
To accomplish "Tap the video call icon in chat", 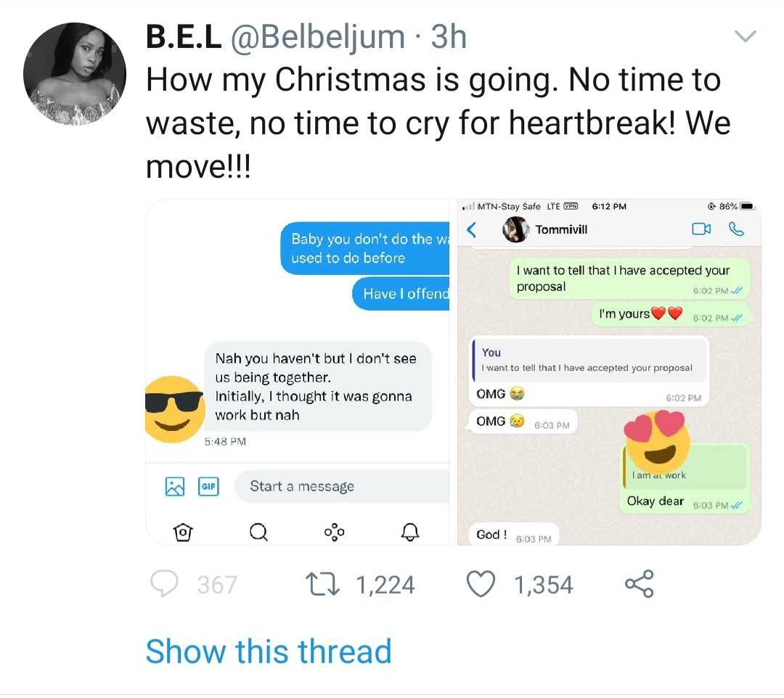I will [x=701, y=229].
